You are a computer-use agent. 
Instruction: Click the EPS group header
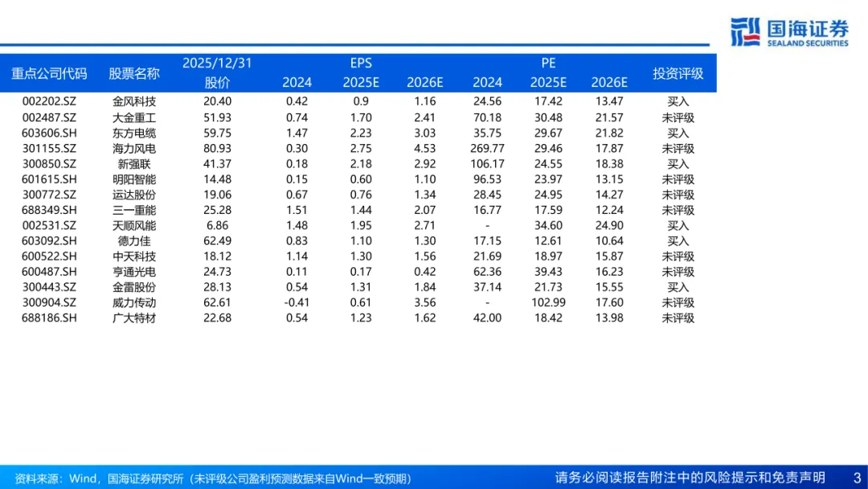(x=361, y=63)
